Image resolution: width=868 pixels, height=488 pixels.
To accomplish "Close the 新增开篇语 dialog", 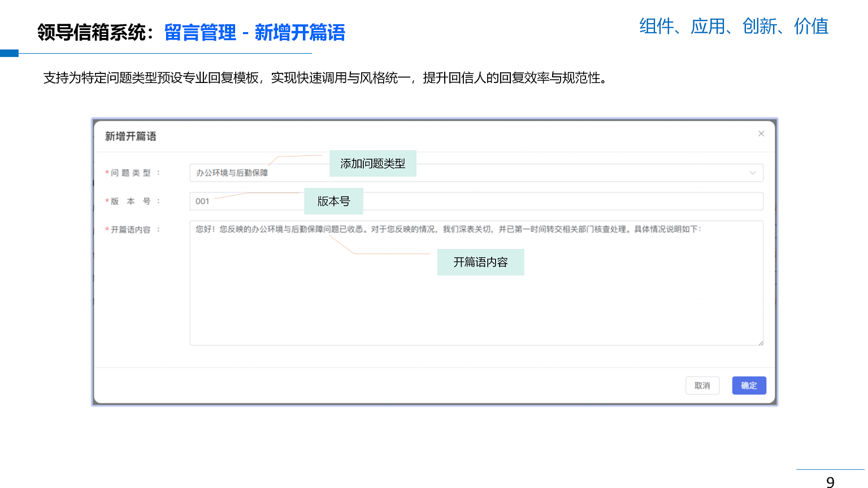I will point(761,133).
